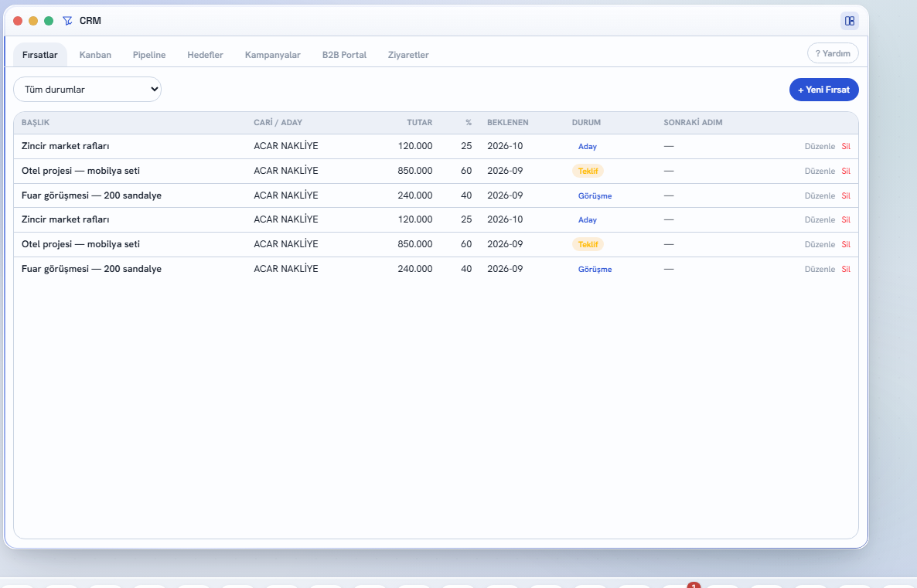Edit the first Zincir market rafları row
The image size is (917, 588).
[820, 147]
